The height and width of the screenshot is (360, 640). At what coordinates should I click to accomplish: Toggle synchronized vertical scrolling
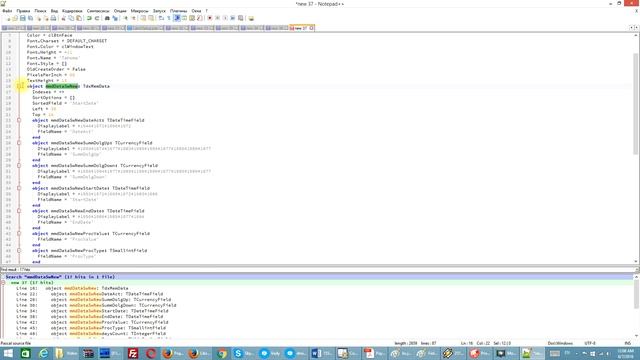pos(143,18)
